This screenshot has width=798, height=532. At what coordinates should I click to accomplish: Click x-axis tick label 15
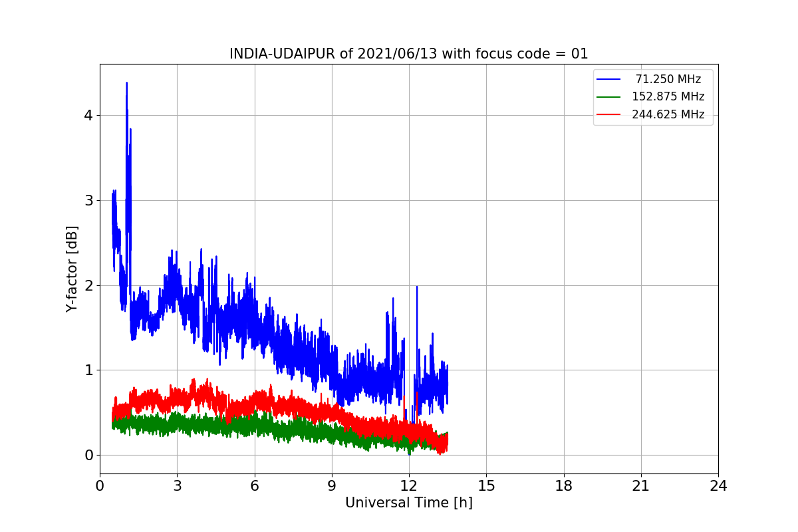pyautogui.click(x=486, y=486)
